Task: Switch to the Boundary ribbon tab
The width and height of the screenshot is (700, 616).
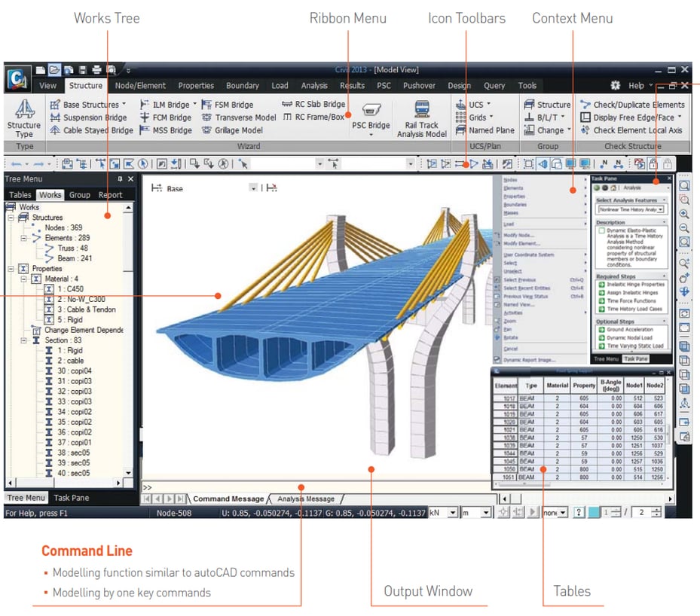Action: tap(243, 86)
